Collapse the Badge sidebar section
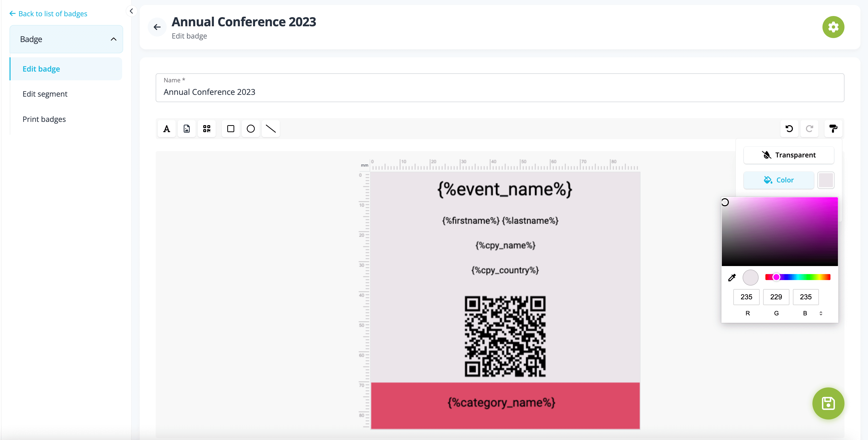 (114, 39)
